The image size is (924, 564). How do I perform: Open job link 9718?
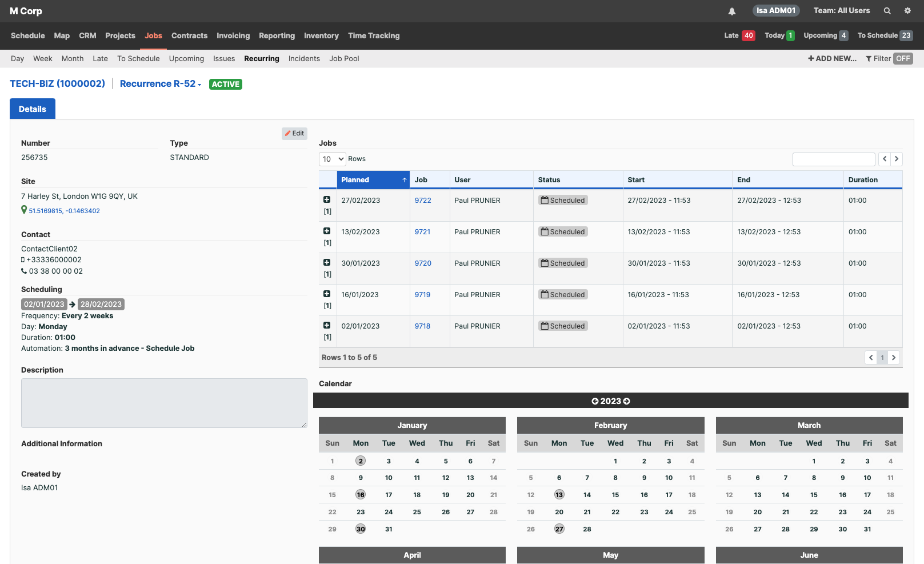pos(422,326)
